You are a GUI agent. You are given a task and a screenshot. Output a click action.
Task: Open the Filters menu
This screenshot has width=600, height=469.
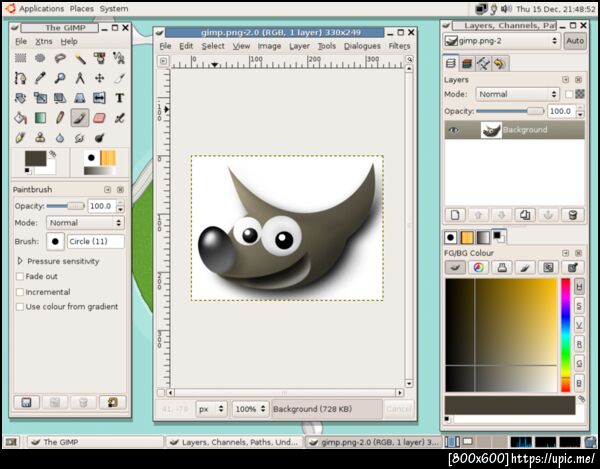399,46
